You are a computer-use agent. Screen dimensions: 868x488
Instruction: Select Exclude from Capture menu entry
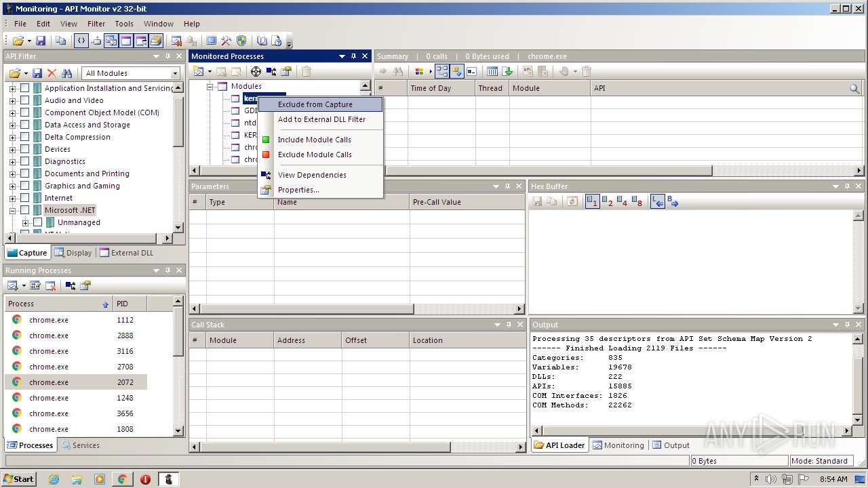[x=320, y=104]
